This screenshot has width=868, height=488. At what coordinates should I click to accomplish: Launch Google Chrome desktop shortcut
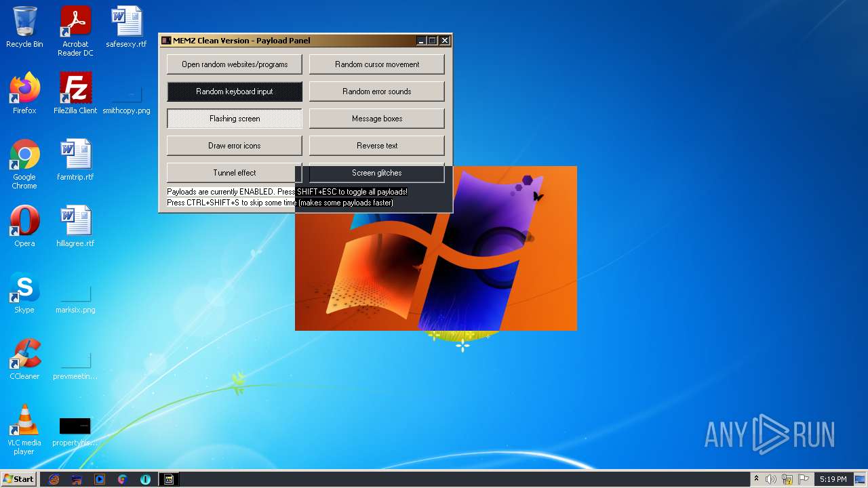click(24, 164)
